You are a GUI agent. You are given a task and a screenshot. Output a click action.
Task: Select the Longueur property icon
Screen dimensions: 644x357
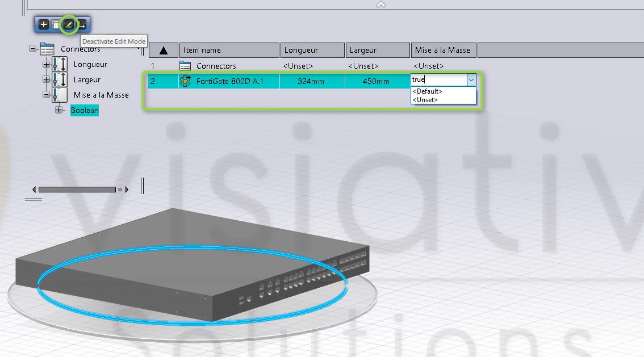(60, 65)
